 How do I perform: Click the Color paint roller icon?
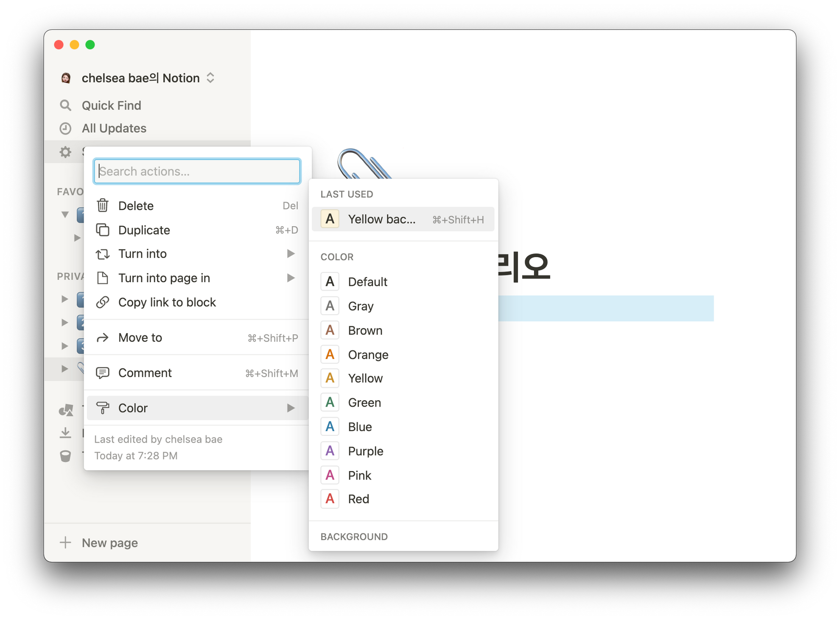pyautogui.click(x=103, y=408)
